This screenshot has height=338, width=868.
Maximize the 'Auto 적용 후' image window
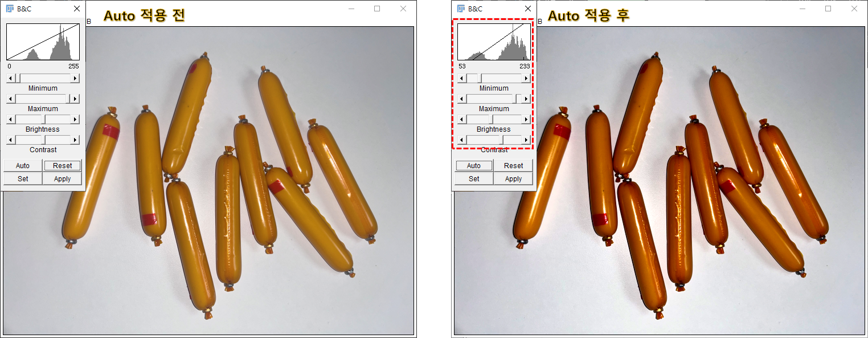828,9
